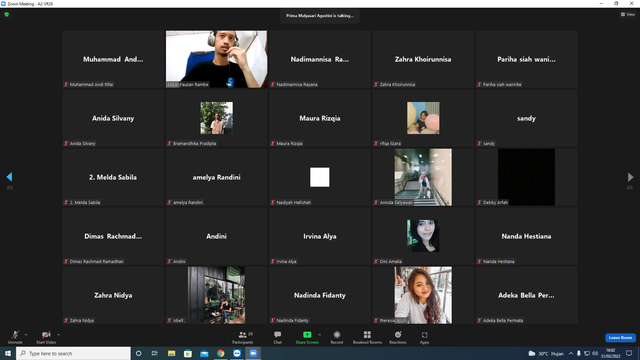The width and height of the screenshot is (640, 360).
Task: Click the taskbar clock and date
Action: pyautogui.click(x=611, y=353)
